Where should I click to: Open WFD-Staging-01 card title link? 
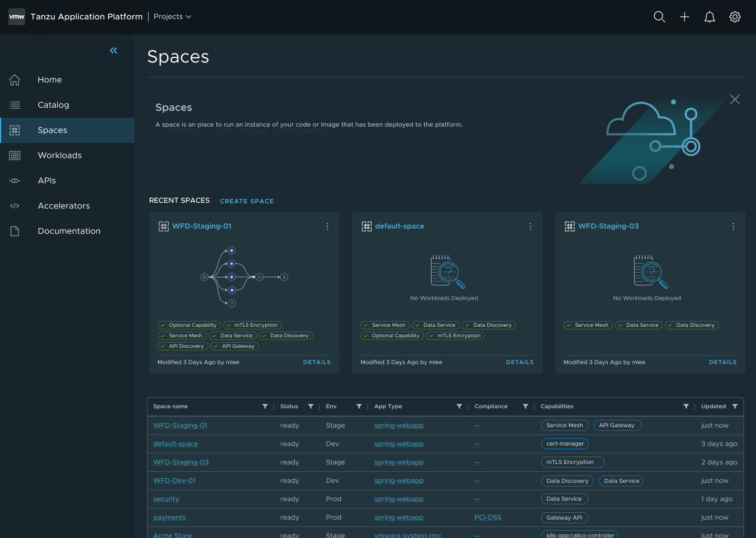click(202, 226)
